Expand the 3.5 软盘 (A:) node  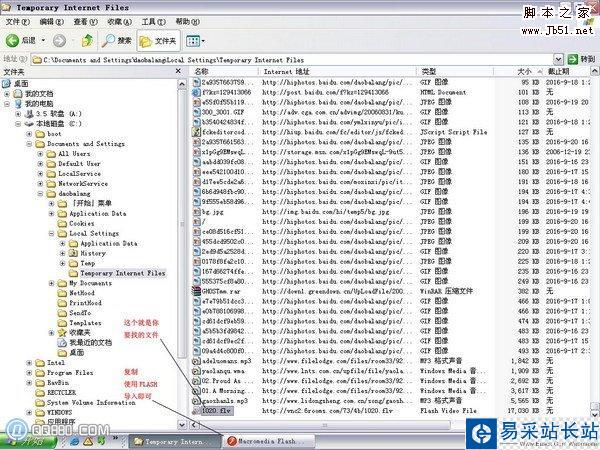18,114
